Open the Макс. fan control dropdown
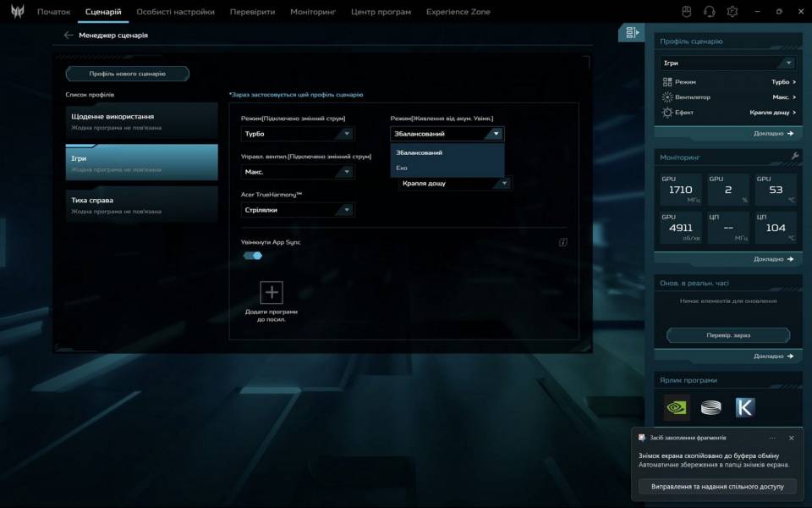The width and height of the screenshot is (812, 508). click(298, 172)
